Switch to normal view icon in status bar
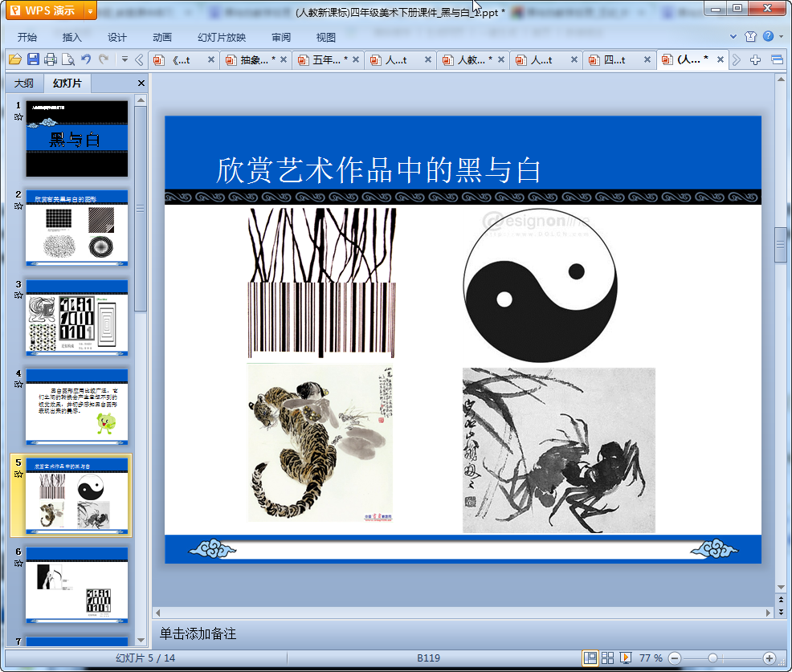792x672 pixels. click(x=590, y=658)
